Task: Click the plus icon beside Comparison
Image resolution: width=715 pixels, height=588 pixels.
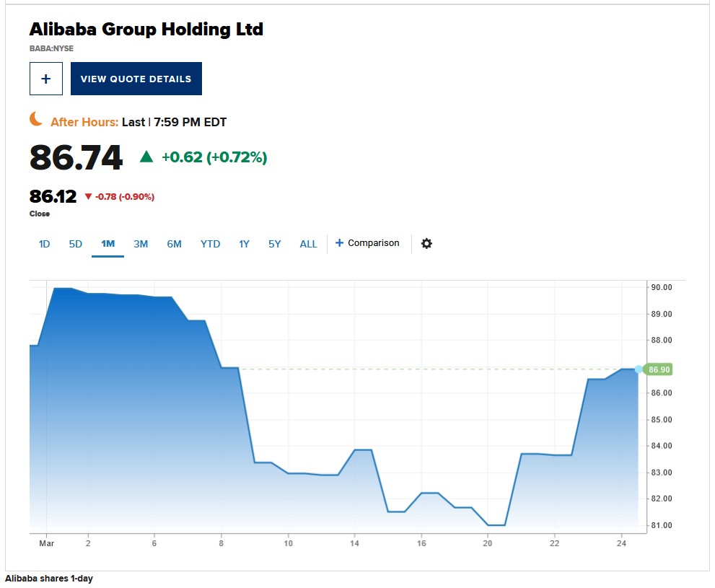Action: (x=340, y=243)
